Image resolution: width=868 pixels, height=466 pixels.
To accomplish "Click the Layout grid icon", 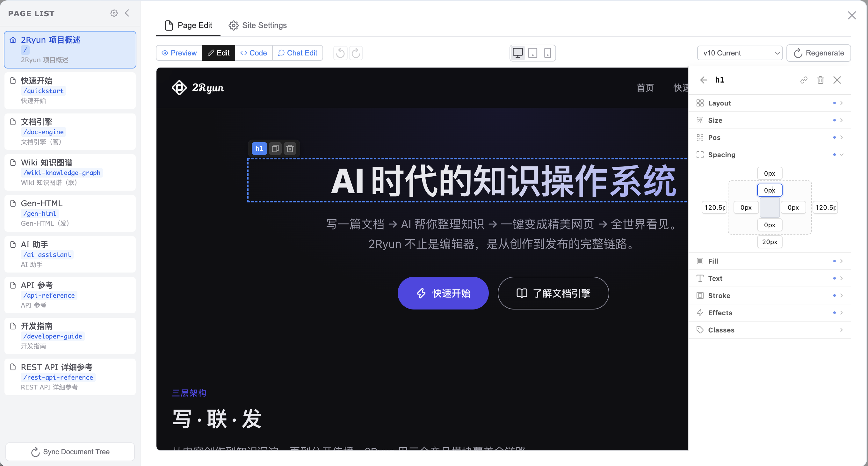I will point(700,103).
